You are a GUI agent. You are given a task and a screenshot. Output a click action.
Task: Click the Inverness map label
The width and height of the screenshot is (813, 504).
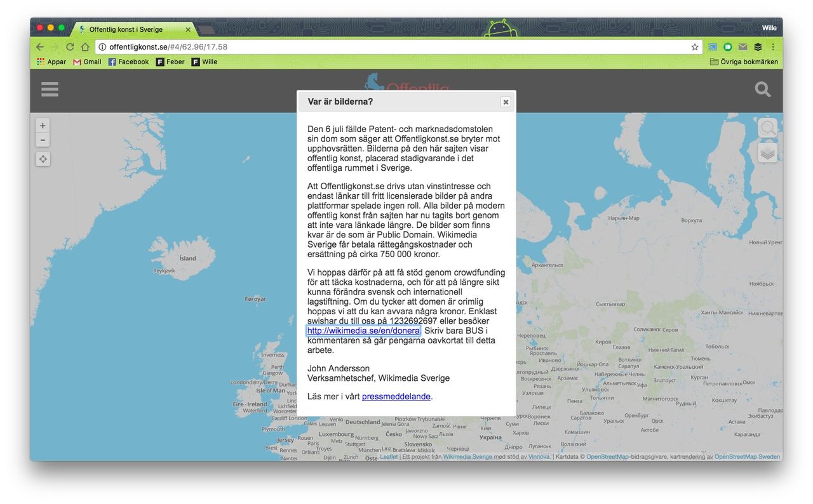click(272, 355)
